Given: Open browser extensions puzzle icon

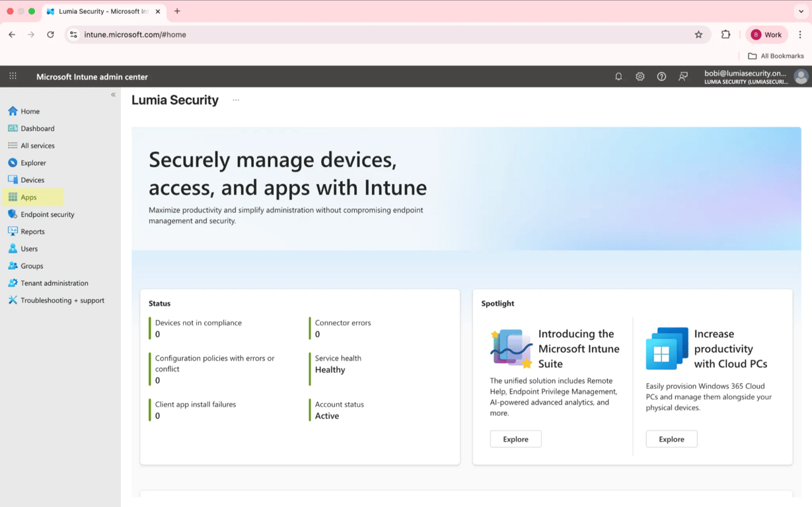Looking at the screenshot, I should [x=725, y=34].
